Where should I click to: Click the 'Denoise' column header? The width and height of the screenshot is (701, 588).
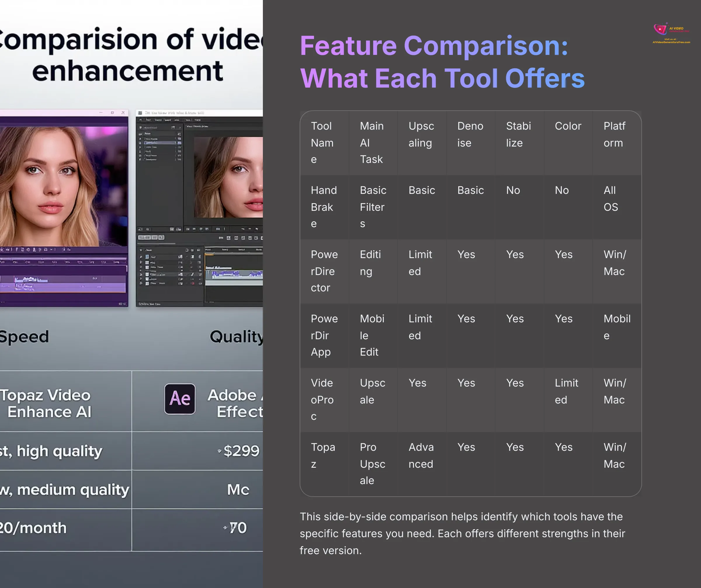[x=471, y=143]
